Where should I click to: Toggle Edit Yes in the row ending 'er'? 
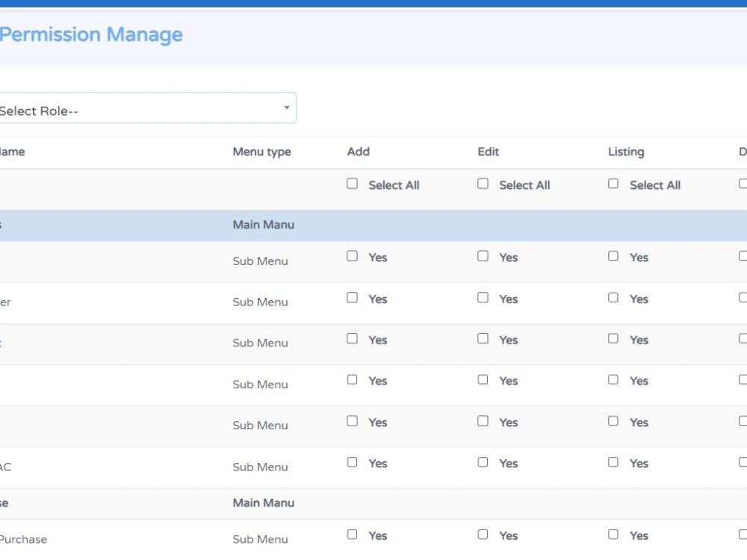[483, 298]
